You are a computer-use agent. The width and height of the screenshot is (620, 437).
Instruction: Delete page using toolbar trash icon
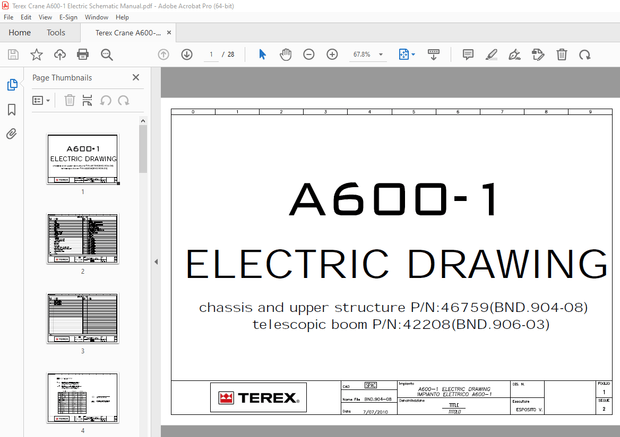(x=562, y=55)
